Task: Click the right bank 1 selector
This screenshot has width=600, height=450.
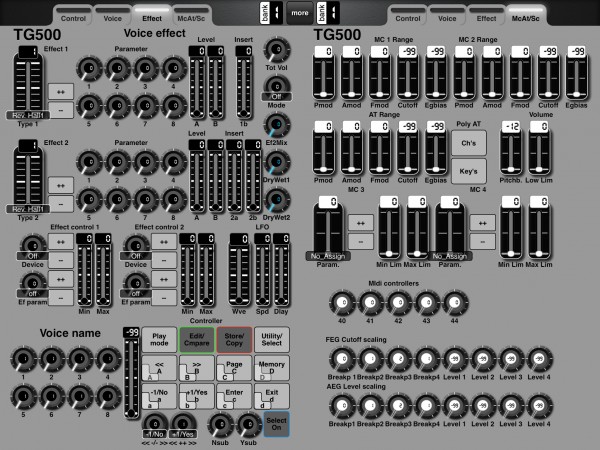Action: [328, 13]
